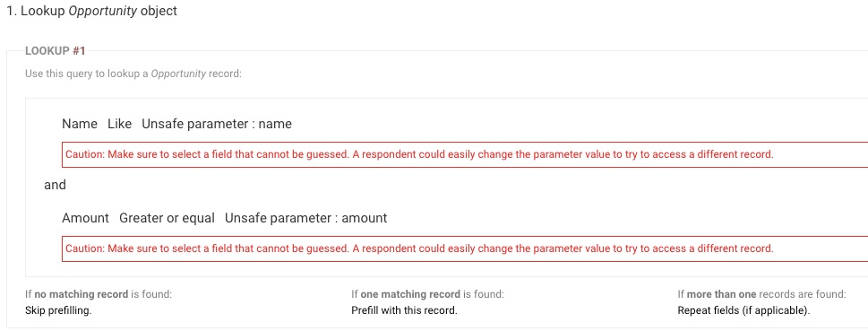Select the "Repeat fields (if applicable)." option

743,310
